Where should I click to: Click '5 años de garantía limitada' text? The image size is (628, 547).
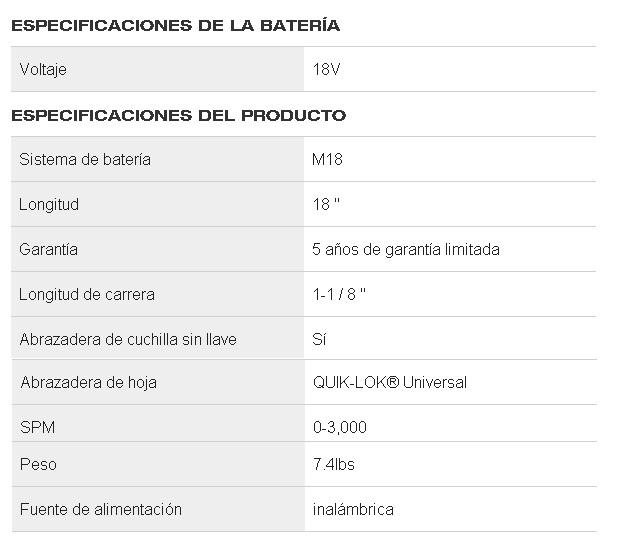click(x=406, y=250)
